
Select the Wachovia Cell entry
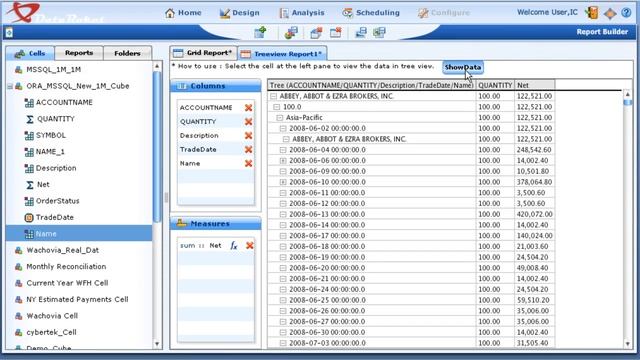(52, 316)
